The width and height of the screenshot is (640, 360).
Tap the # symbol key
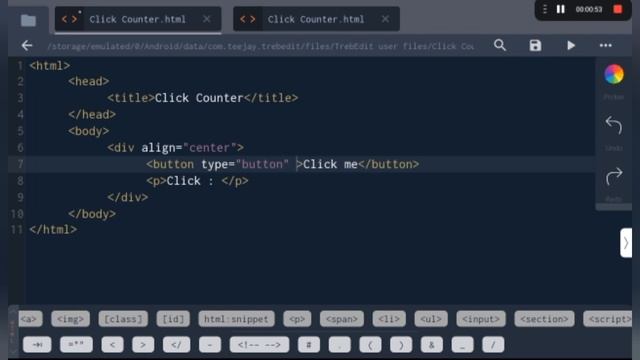pos(309,344)
